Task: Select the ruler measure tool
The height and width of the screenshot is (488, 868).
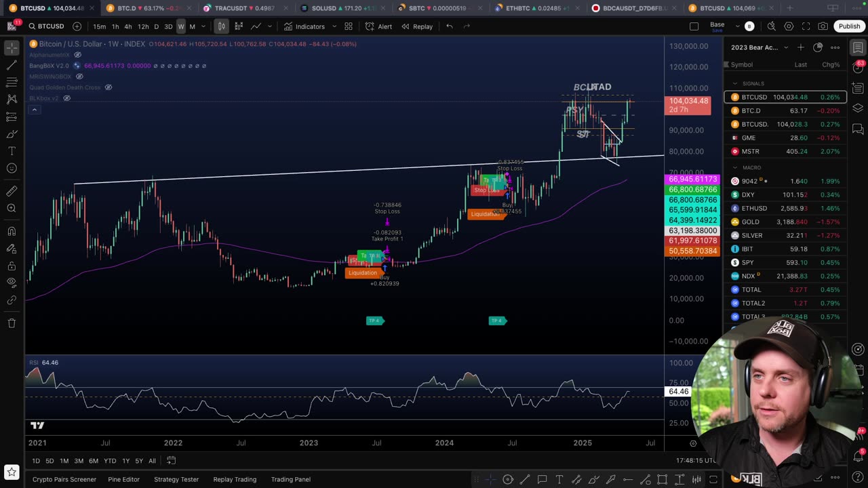Action: 12,191
